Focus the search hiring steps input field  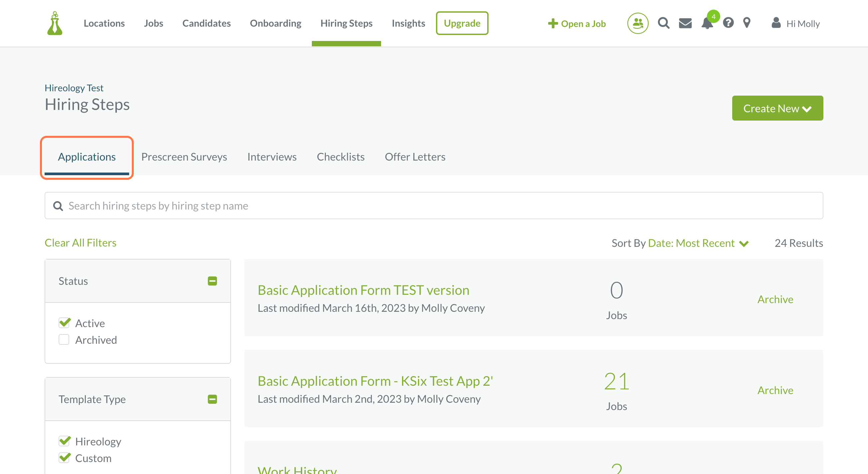(434, 206)
